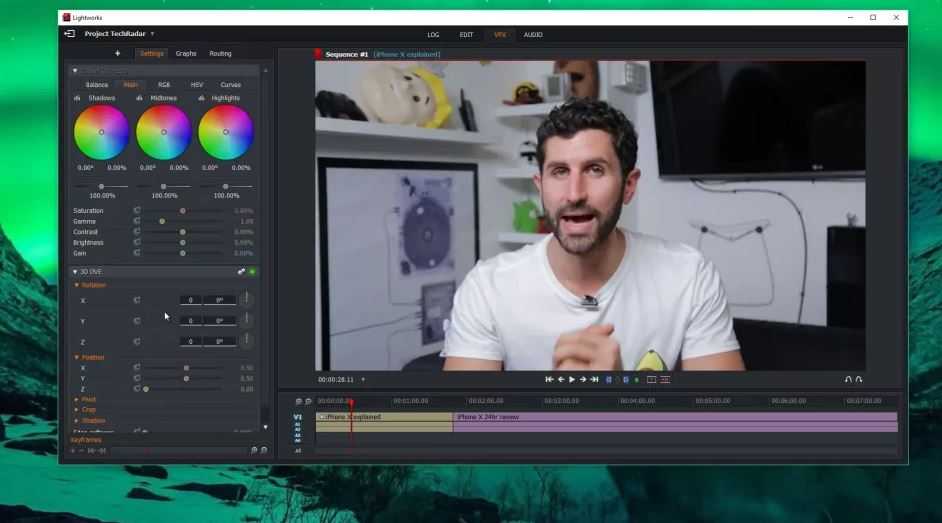
Task: Click the histogram icon beside Shadows
Action: [x=77, y=98]
